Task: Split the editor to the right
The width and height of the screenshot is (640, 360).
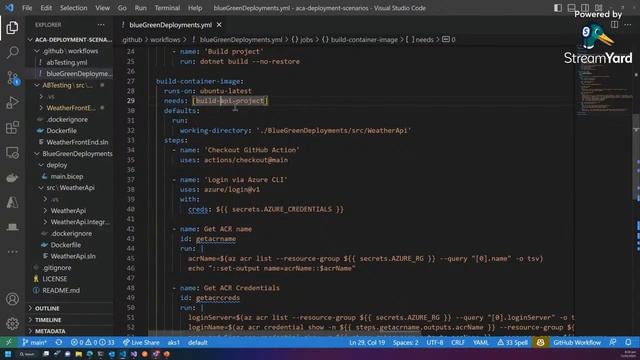Action: 614,25
